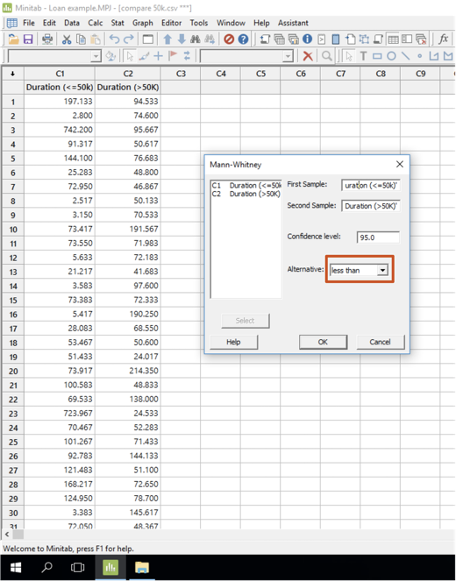Click the Find binoculars icon

[195, 39]
